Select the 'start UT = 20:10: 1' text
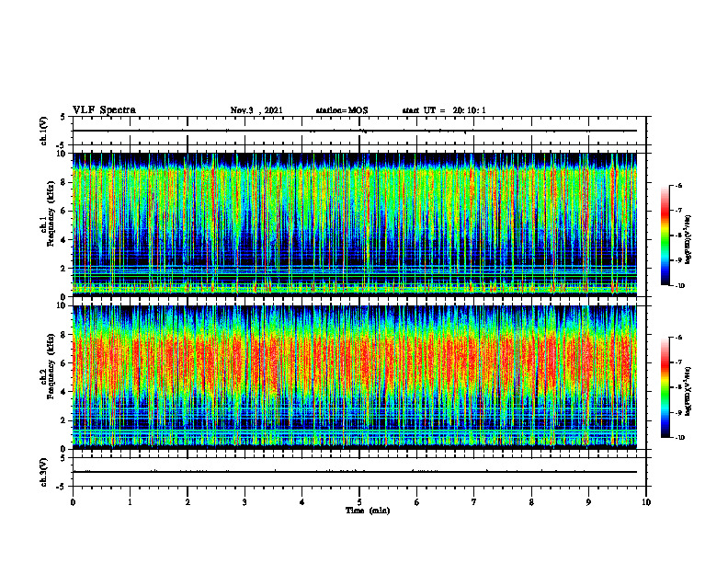Image resolution: width=728 pixels, height=563 pixels. [x=444, y=110]
